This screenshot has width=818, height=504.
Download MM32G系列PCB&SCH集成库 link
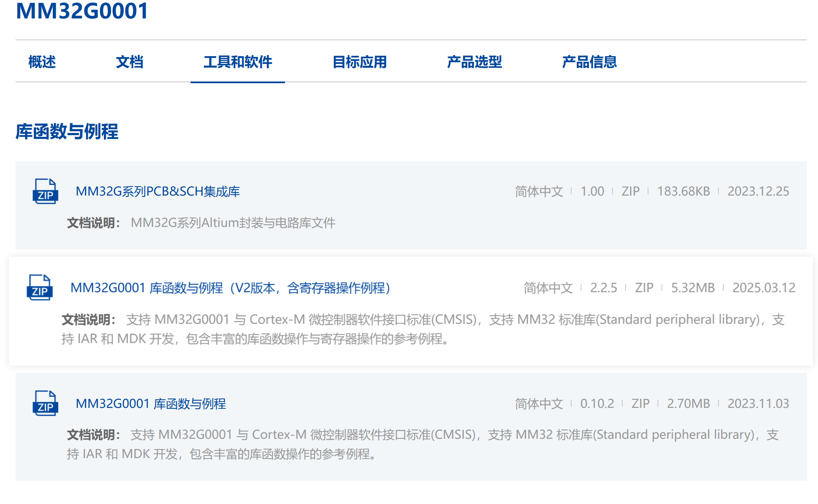158,191
